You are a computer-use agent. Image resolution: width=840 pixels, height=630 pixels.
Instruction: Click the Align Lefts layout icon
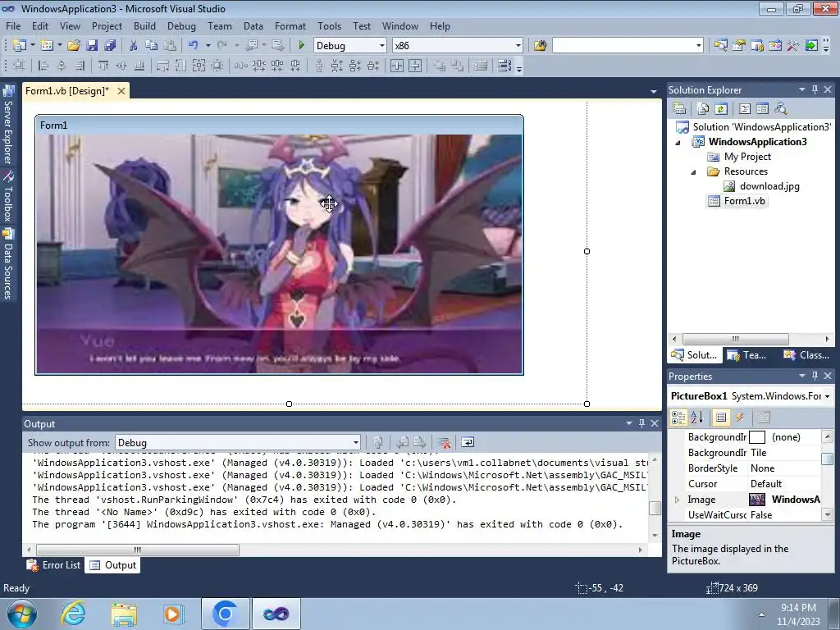pos(43,66)
